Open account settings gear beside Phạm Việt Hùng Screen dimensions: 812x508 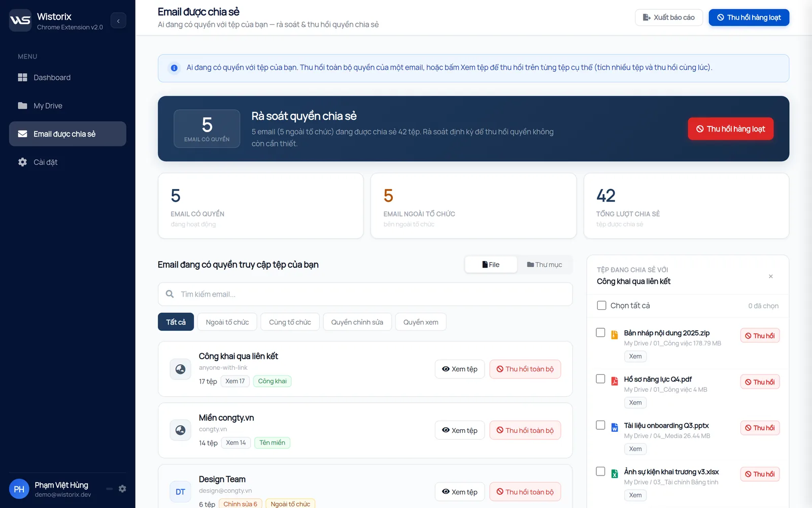coord(122,489)
